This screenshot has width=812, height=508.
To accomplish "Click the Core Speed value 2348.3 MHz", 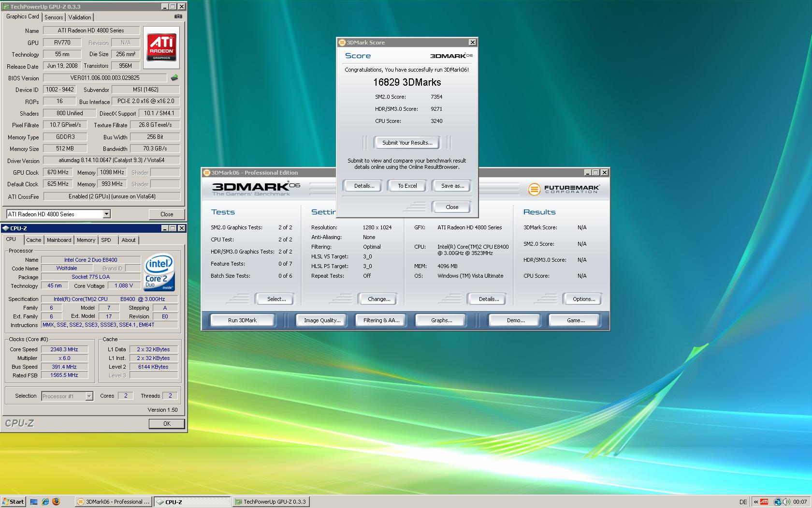I will (x=64, y=349).
